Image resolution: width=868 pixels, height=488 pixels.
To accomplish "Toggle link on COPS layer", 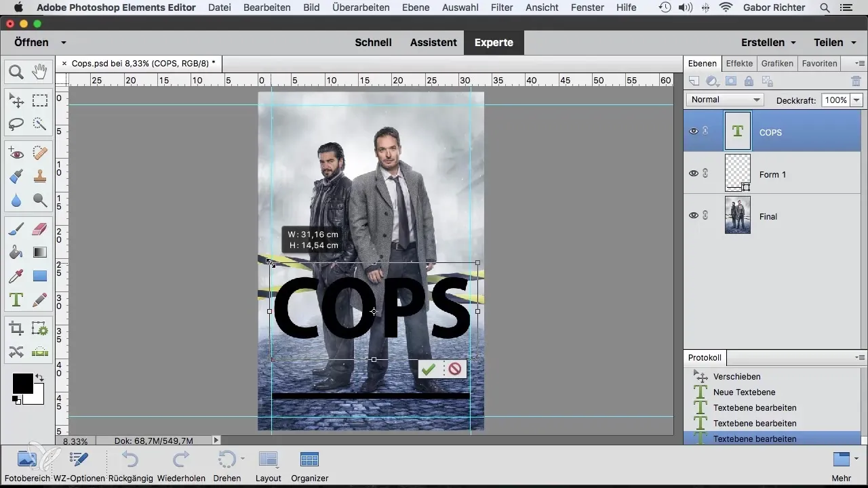I will click(x=706, y=131).
